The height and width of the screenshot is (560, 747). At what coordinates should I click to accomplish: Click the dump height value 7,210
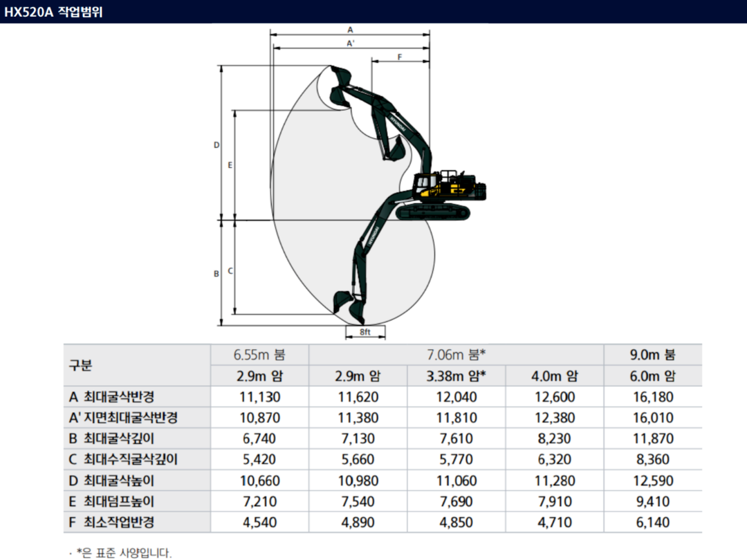pos(259,501)
